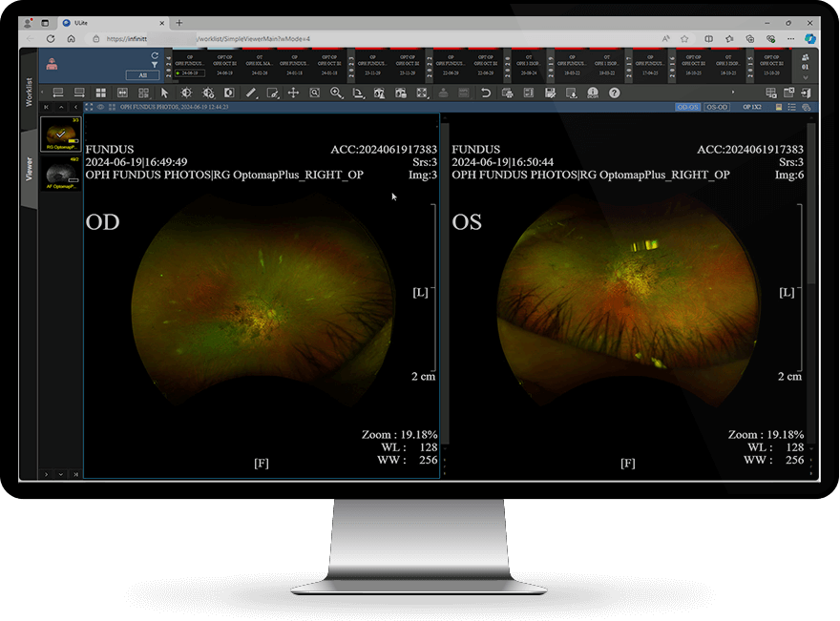
Task: Click the invert grayscale icon
Action: click(228, 93)
